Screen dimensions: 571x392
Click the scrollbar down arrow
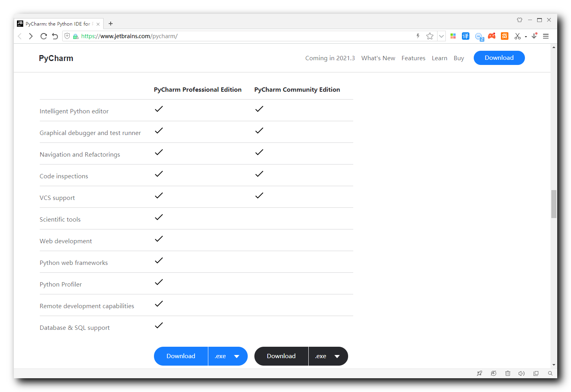pyautogui.click(x=554, y=365)
